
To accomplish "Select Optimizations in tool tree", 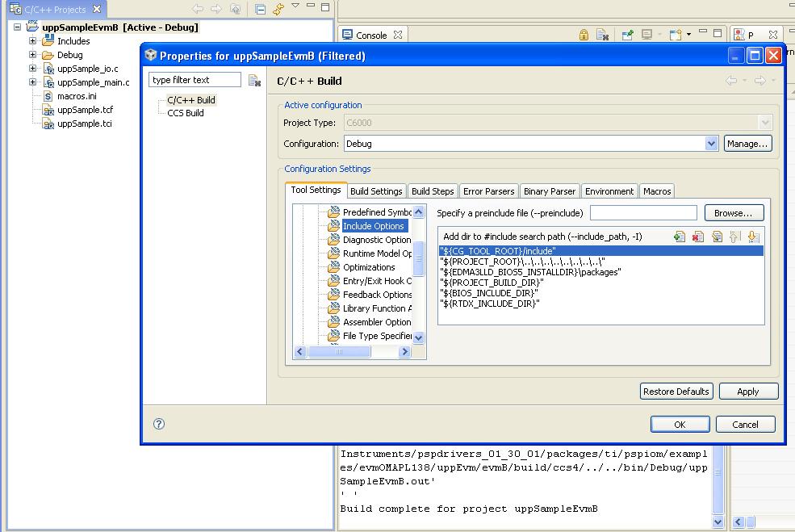I will (369, 266).
